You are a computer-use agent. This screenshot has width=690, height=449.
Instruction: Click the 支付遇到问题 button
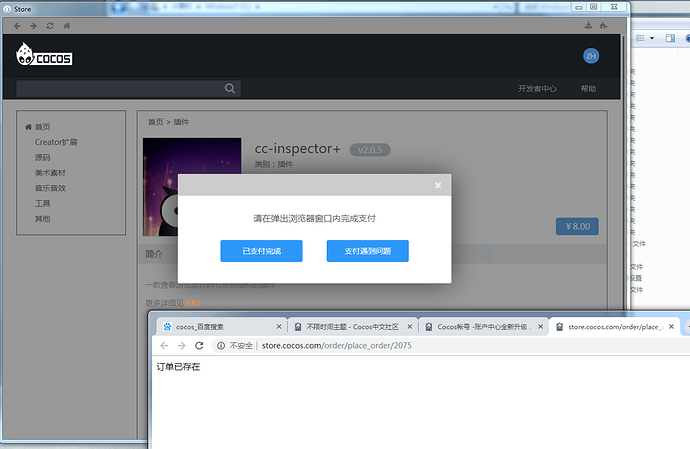coord(367,251)
